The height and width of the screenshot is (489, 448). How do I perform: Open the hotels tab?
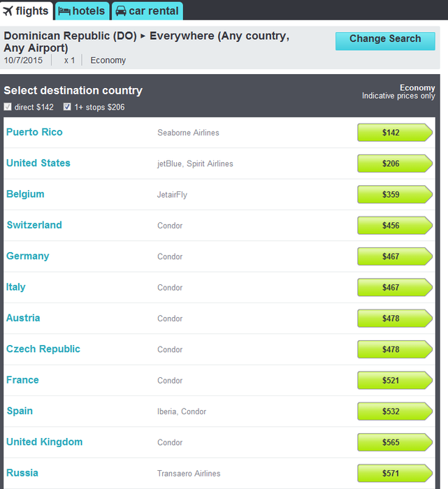click(x=82, y=11)
